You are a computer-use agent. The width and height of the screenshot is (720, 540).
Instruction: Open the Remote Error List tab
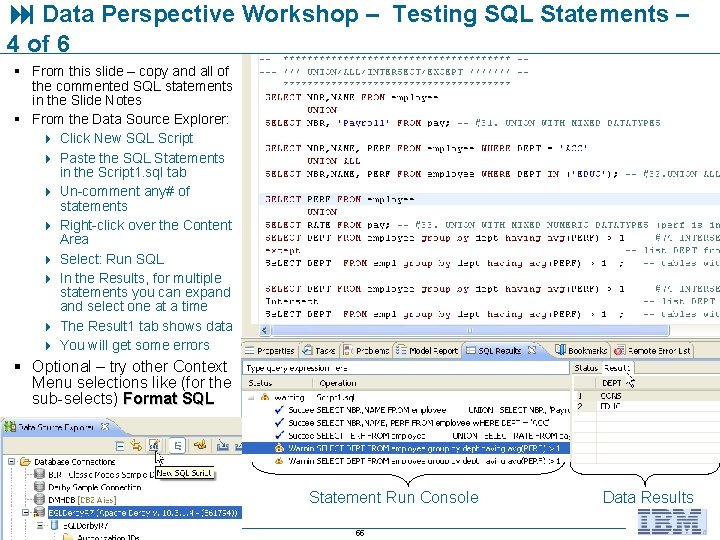pyautogui.click(x=653, y=351)
